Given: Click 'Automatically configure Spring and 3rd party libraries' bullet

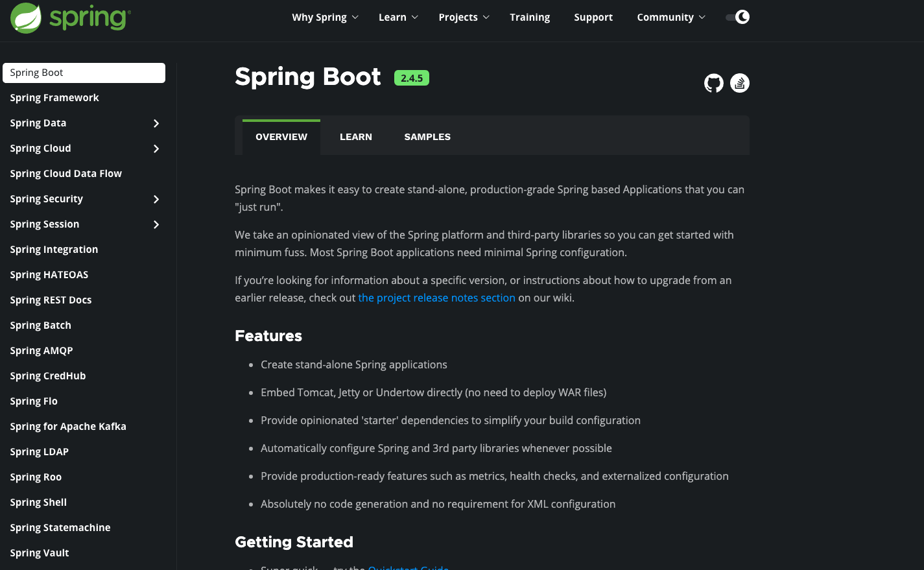Looking at the screenshot, I should coord(436,448).
